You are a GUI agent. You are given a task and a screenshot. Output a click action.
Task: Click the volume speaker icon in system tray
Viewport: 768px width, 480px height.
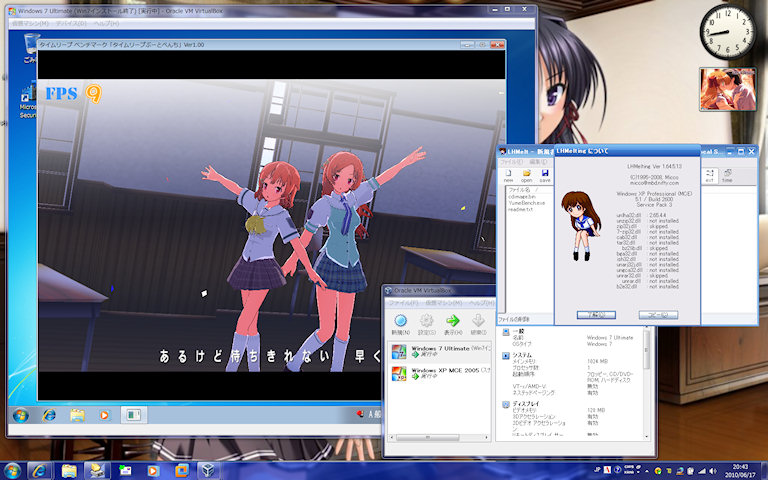coord(711,471)
